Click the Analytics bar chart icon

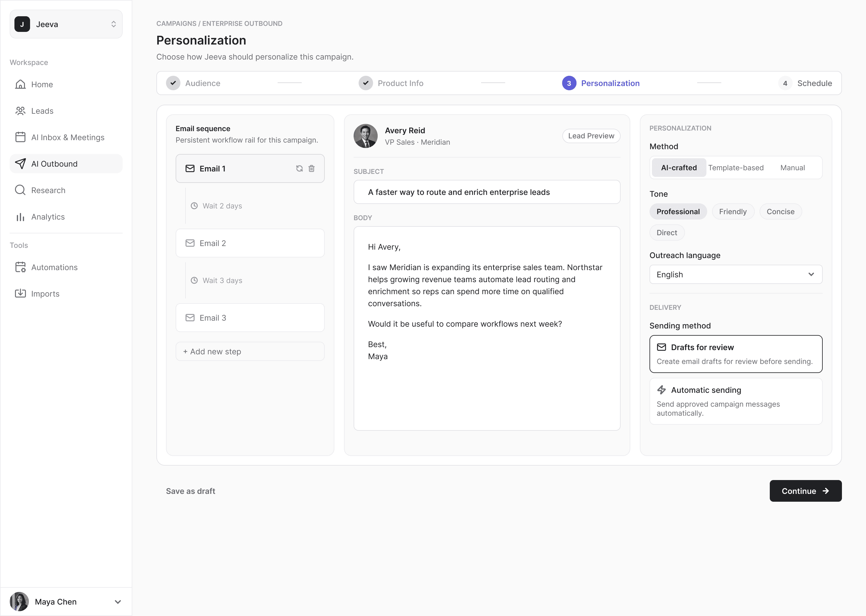[x=20, y=217]
